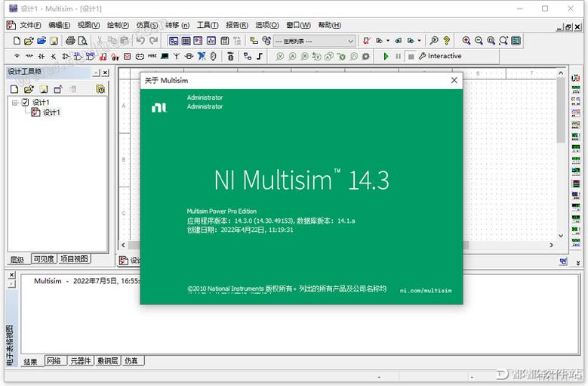Screen dimensions: 588x386
Task: Open forward annotate dropdown arrow
Action: coord(419,41)
